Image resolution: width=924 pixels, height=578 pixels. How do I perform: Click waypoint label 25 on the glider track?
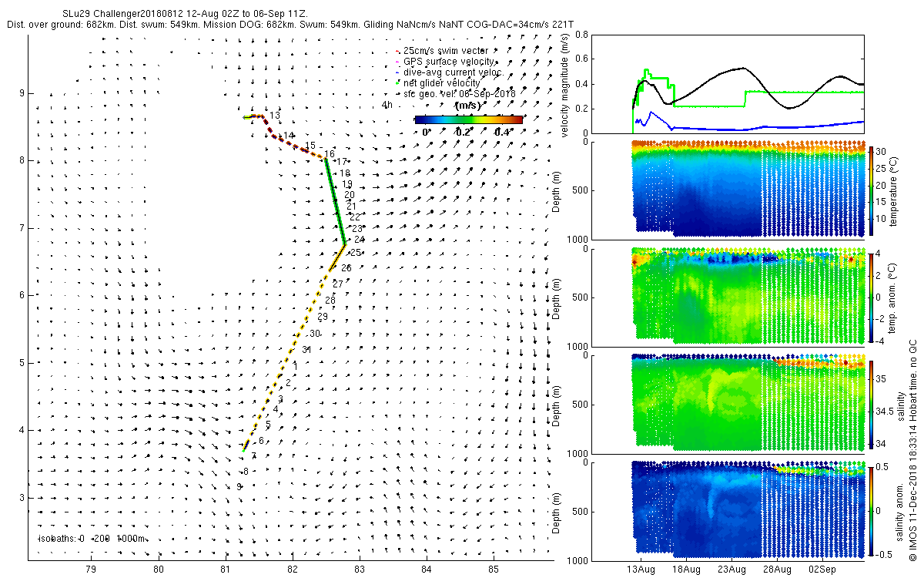(356, 253)
